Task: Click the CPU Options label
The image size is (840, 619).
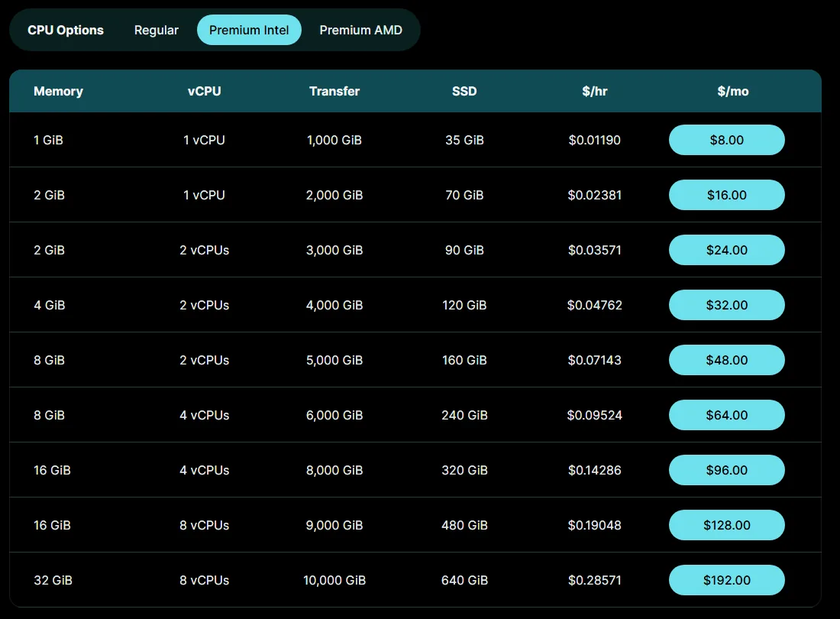Action: pos(66,30)
